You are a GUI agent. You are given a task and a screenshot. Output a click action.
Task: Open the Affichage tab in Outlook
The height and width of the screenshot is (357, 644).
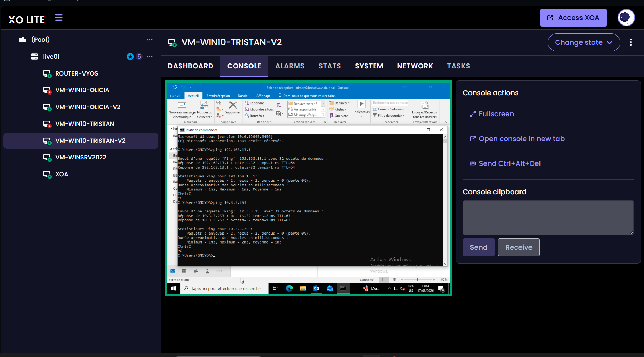(263, 96)
